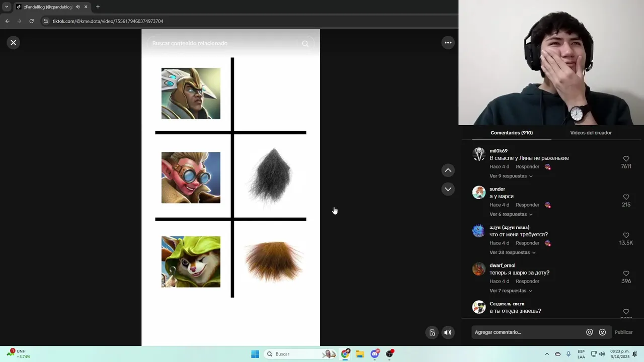Open the blue avatar of 'ждун' commenter
644x362 pixels.
point(478,231)
